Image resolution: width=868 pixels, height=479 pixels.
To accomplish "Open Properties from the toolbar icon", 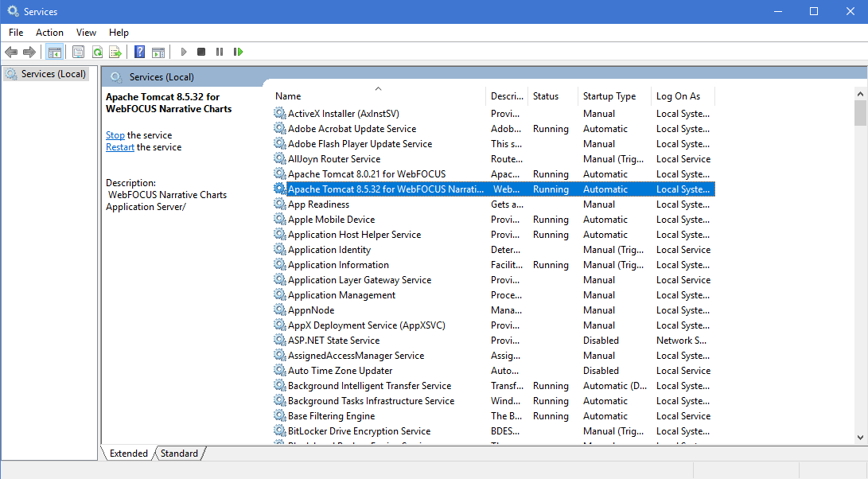I will (78, 52).
